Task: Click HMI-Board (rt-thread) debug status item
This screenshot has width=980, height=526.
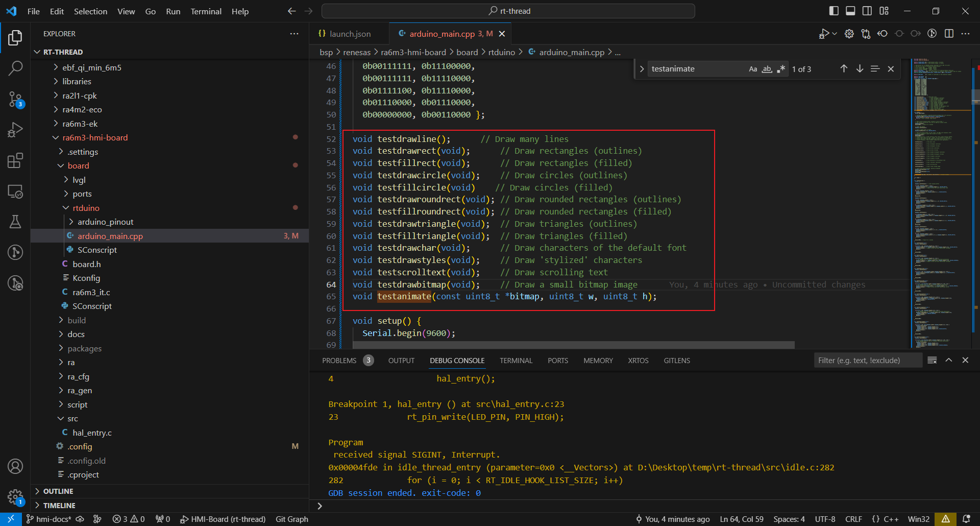Action: click(223, 519)
